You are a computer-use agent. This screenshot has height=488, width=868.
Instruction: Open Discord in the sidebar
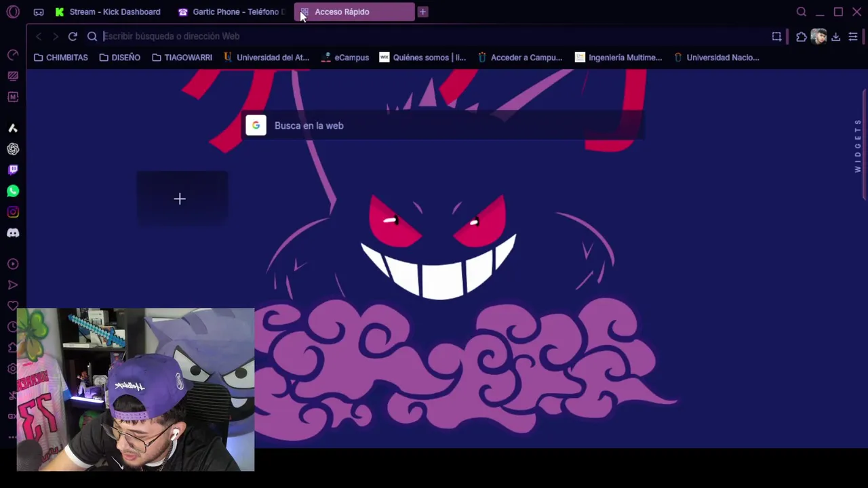click(13, 233)
